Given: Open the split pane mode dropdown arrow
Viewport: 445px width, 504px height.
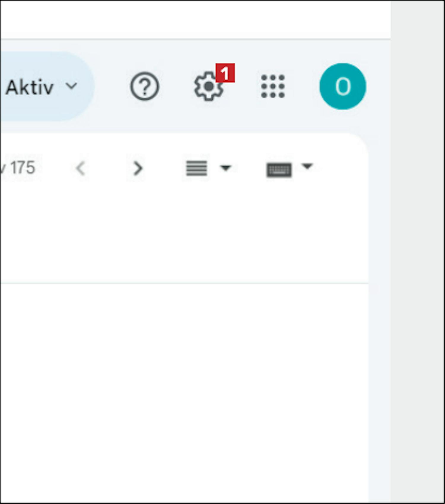Looking at the screenshot, I should [225, 168].
